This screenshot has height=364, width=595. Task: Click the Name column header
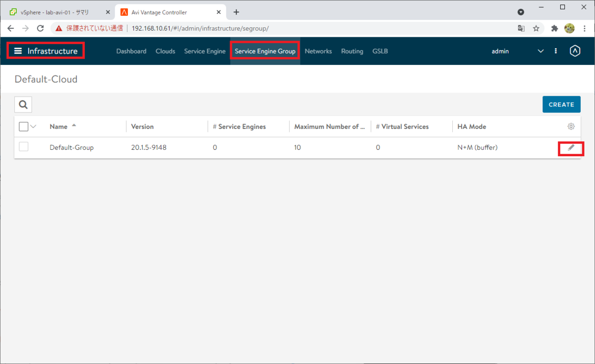tap(59, 126)
